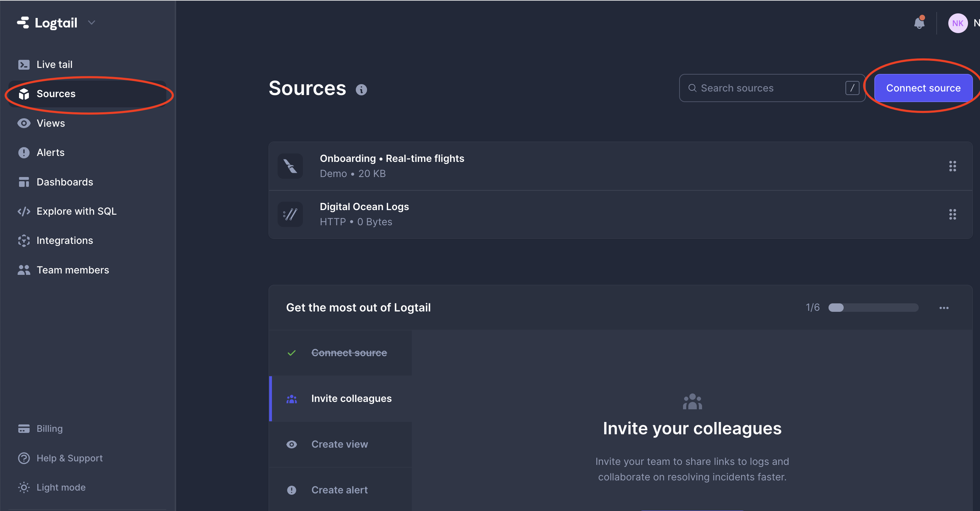Open options for Onboarding Real-time flights source
This screenshot has height=511, width=980.
coord(953,166)
